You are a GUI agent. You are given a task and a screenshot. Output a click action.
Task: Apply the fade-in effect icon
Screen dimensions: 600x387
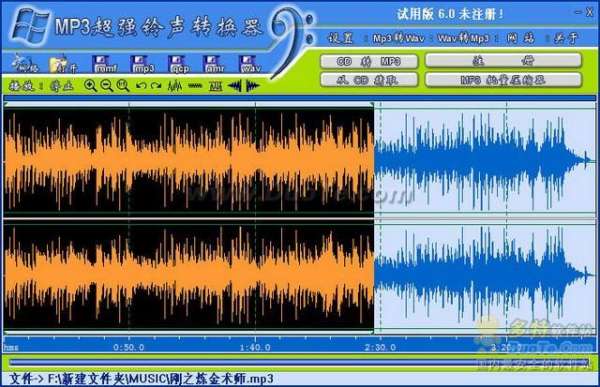(x=234, y=86)
